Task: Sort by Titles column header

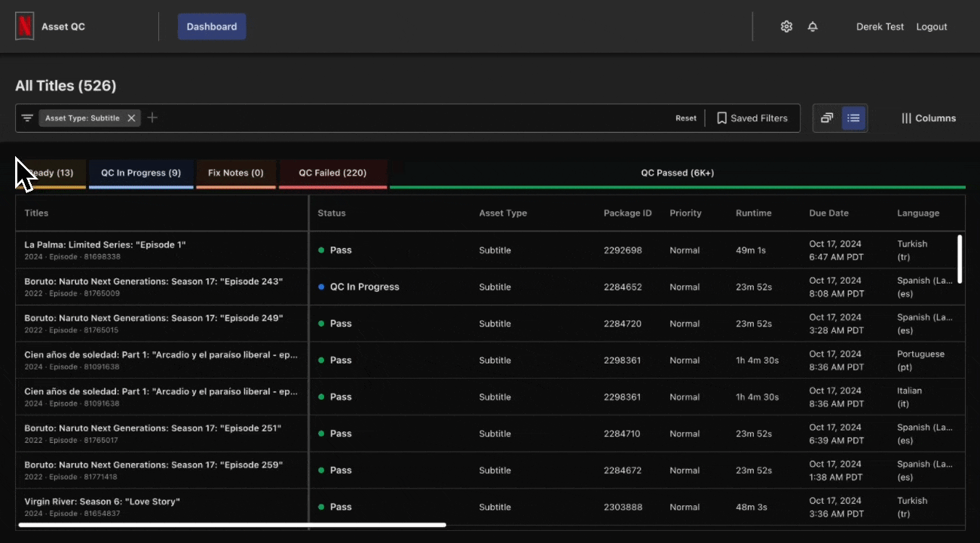Action: [36, 213]
